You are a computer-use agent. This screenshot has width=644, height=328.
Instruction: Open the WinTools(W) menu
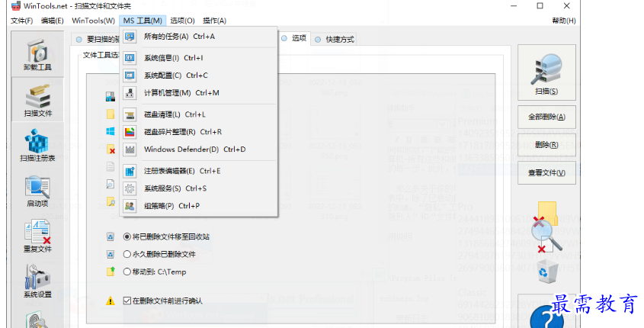pyautogui.click(x=93, y=21)
